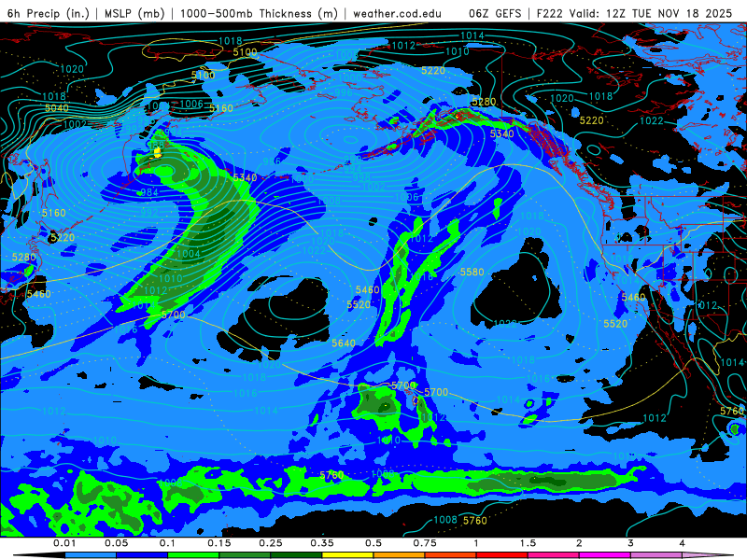This screenshot has height=560, width=747.
Task: Click the 1.5 legend value label
Action: click(528, 543)
